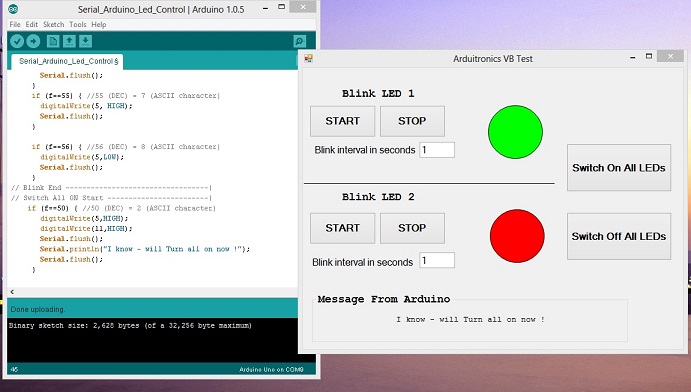The height and width of the screenshot is (392, 691).
Task: Stop blinking LED 2
Action: tap(412, 228)
